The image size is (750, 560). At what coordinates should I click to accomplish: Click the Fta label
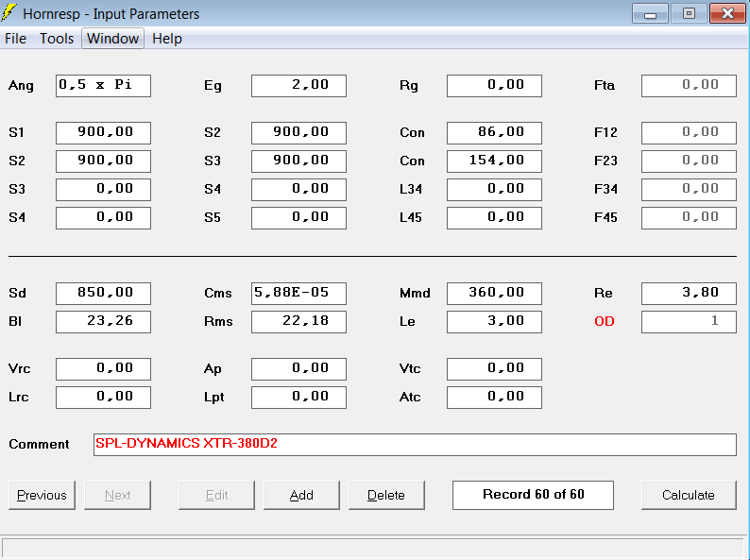[x=605, y=86]
